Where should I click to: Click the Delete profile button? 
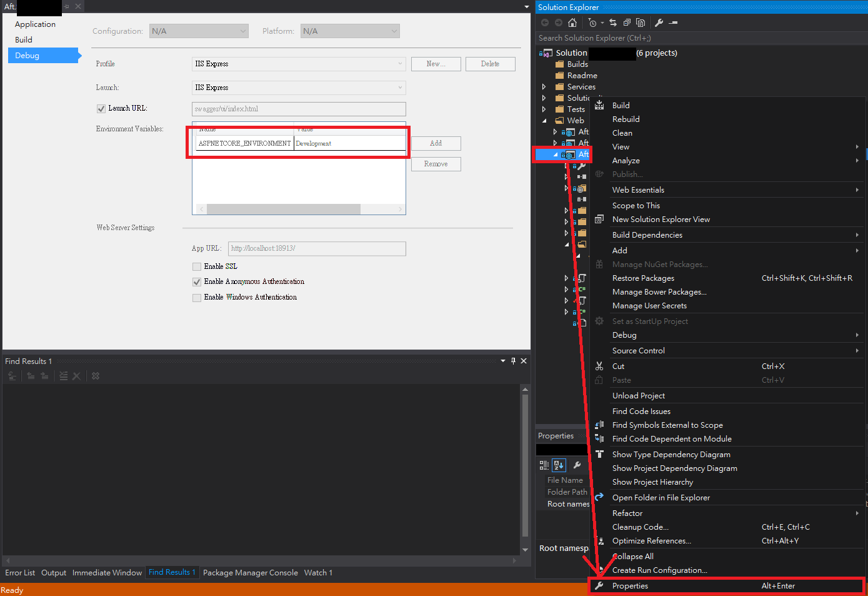491,64
